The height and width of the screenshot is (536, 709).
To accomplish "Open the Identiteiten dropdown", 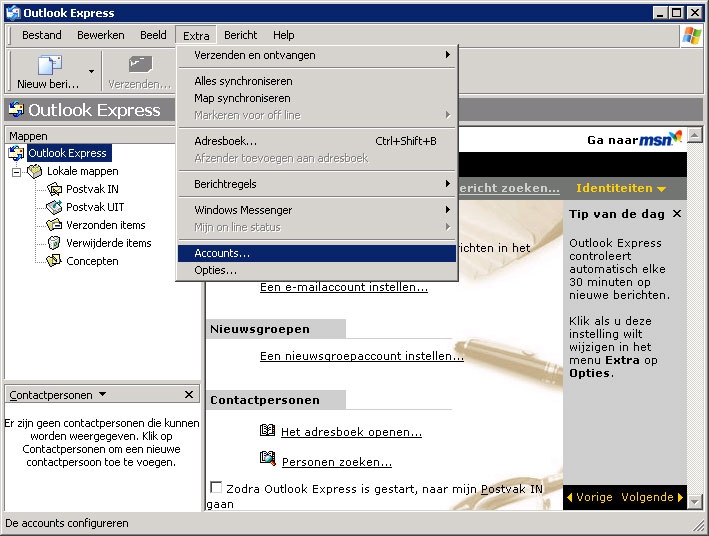I will (x=621, y=188).
